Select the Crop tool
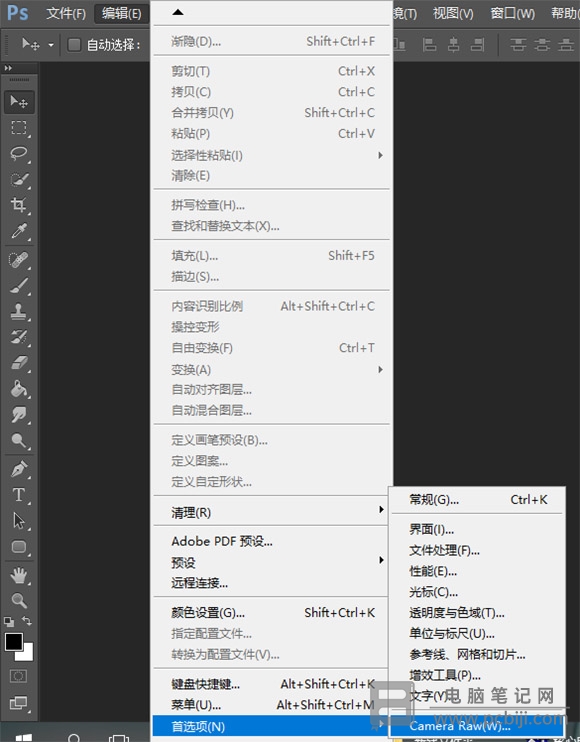Viewport: 580px width, 742px height. click(19, 205)
